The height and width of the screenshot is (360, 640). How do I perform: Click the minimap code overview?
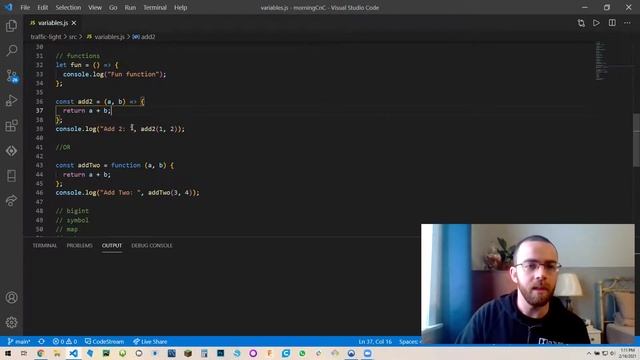pyautogui.click(x=601, y=60)
